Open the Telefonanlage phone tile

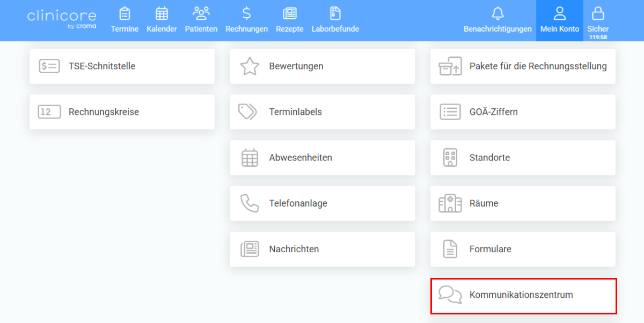pos(323,203)
